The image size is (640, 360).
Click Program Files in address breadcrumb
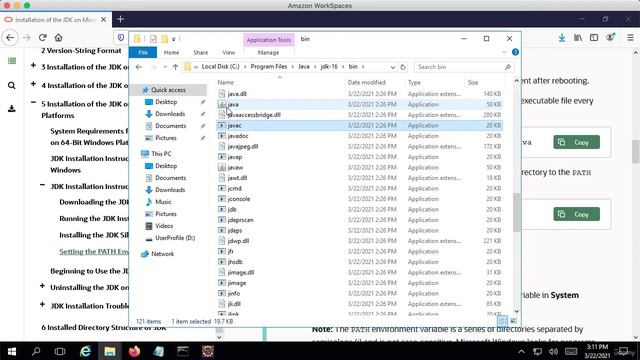[269, 67]
